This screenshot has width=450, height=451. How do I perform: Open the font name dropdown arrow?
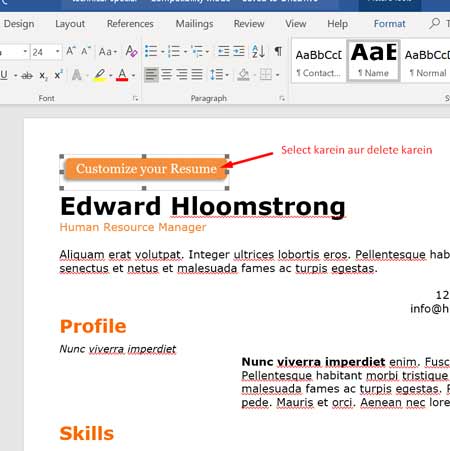point(25,52)
